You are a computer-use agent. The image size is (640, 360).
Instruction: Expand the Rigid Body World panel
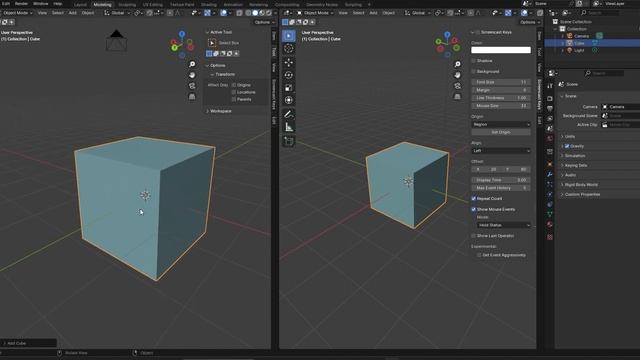581,185
